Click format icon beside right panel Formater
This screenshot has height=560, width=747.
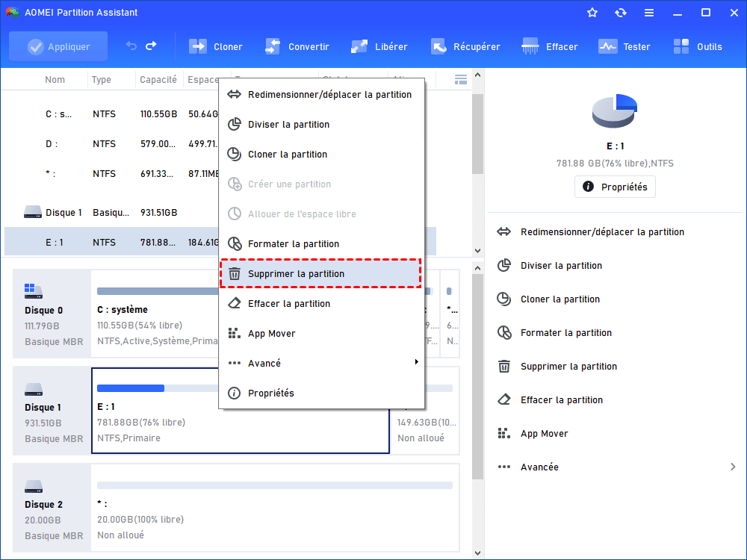[504, 333]
